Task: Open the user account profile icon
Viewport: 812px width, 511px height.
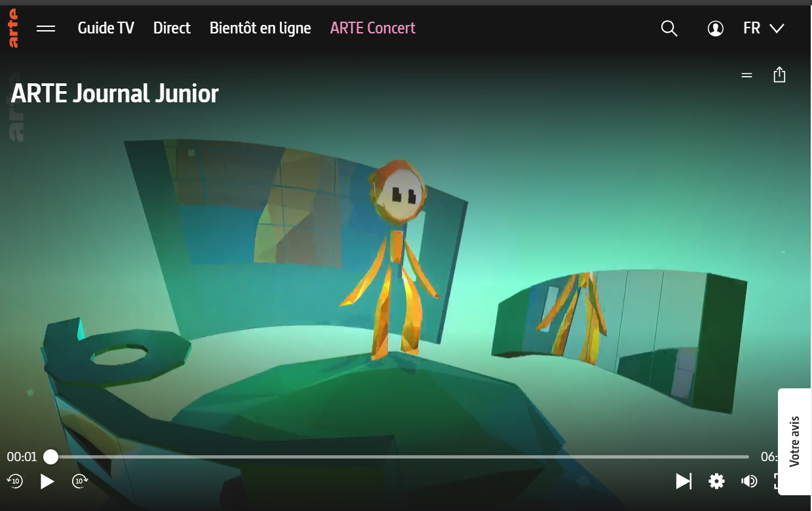Action: [716, 29]
